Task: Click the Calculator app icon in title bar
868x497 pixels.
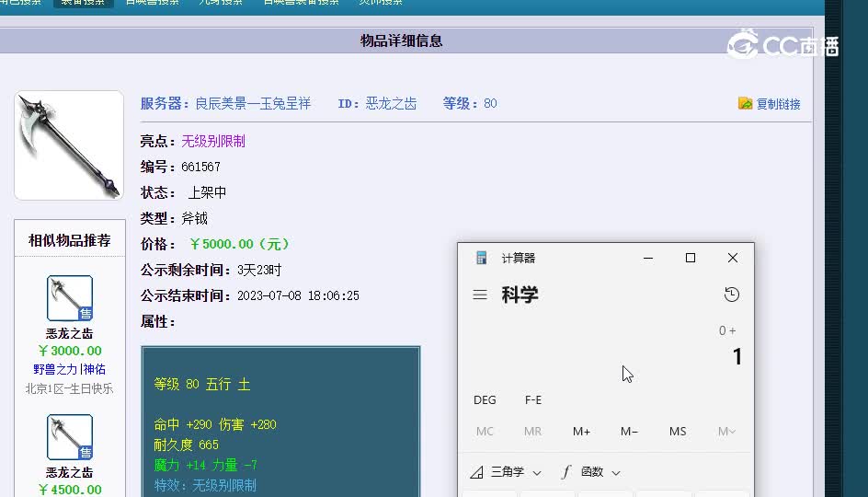Action: 482,258
